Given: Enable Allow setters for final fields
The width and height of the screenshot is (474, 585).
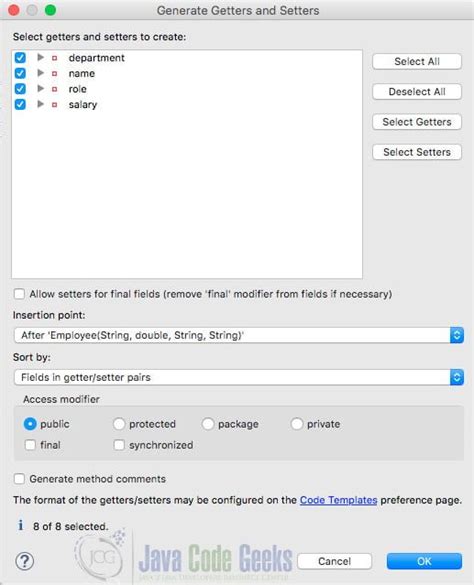Looking at the screenshot, I should click(19, 294).
